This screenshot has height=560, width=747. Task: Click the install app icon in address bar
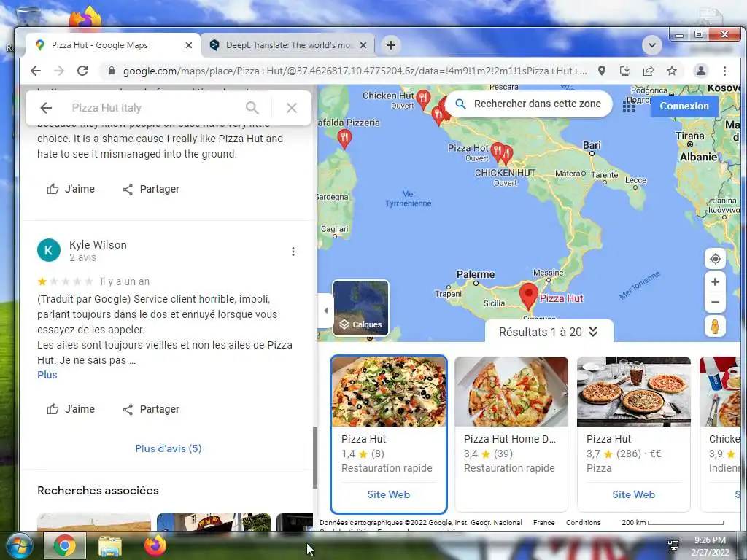click(x=625, y=71)
